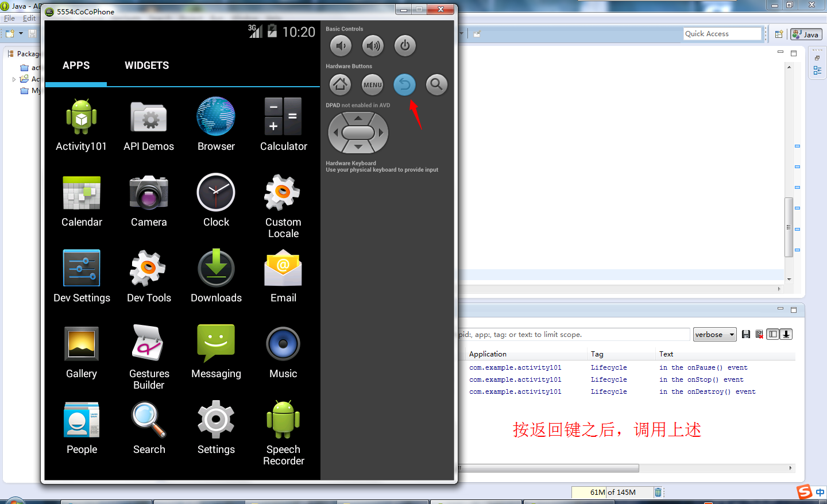Open the Android Settings app
The height and width of the screenshot is (504, 827).
pos(216,428)
